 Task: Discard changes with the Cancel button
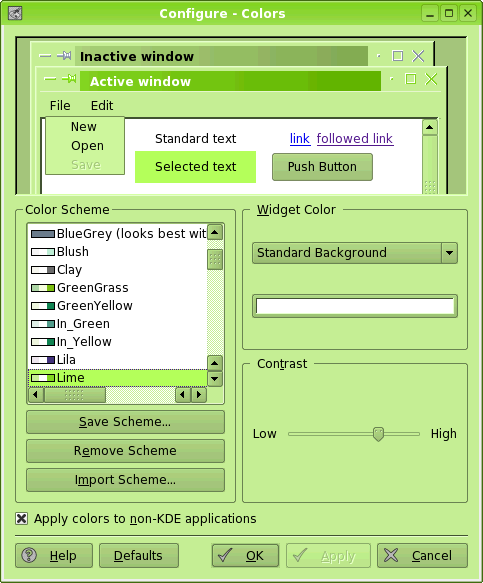422,555
